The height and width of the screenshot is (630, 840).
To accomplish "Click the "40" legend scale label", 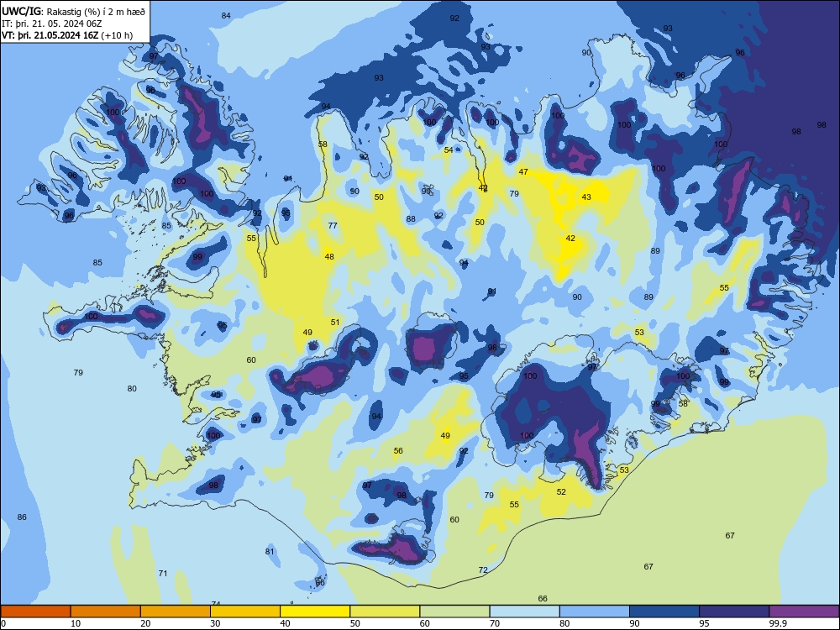I will [285, 623].
